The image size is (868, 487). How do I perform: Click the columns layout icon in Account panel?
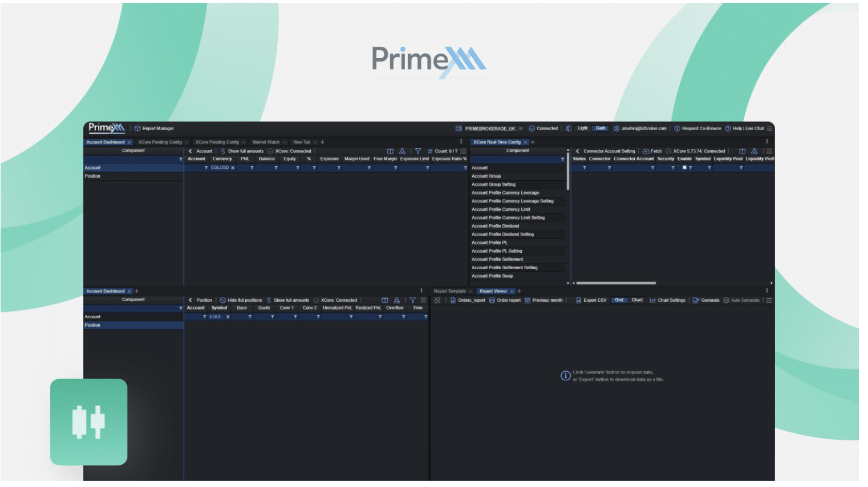click(390, 151)
